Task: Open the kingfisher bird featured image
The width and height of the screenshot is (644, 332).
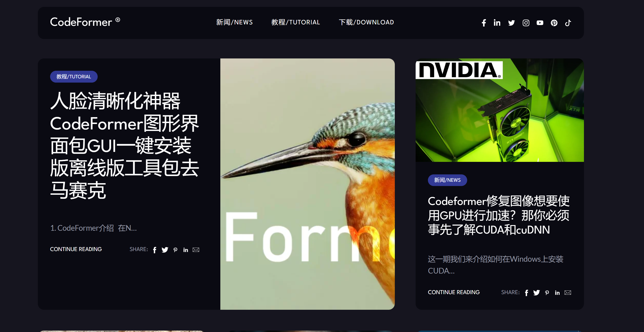Action: pyautogui.click(x=308, y=184)
